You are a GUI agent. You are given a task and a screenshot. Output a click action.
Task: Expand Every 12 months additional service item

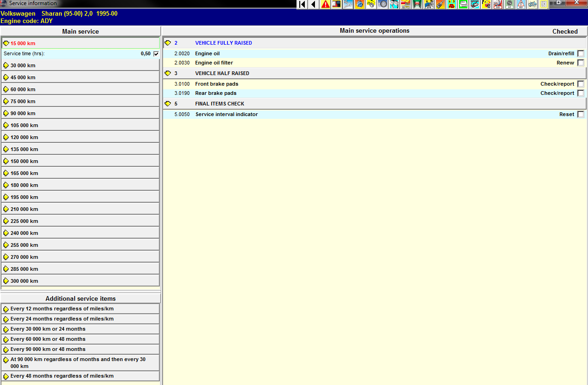(x=62, y=309)
